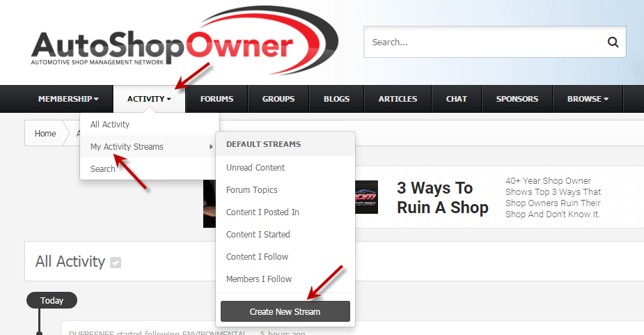644x335 pixels.
Task: Click the All Activity page heading
Action: pyautogui.click(x=70, y=261)
